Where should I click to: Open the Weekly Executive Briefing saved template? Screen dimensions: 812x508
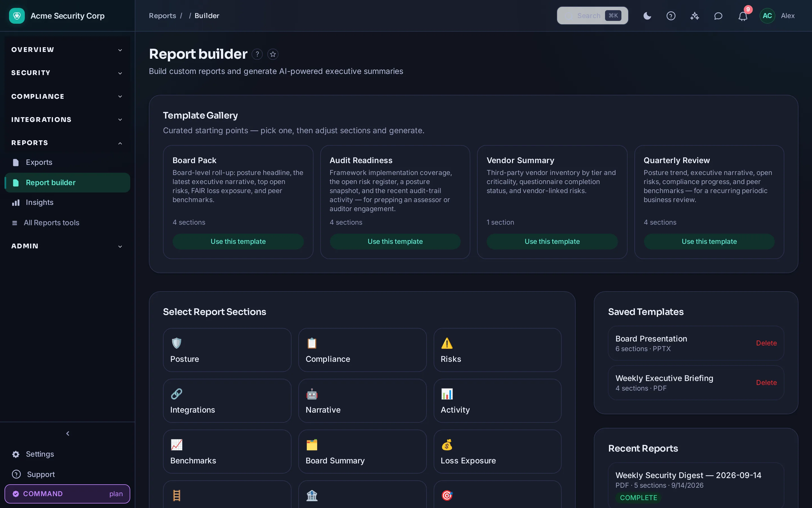tap(696, 383)
